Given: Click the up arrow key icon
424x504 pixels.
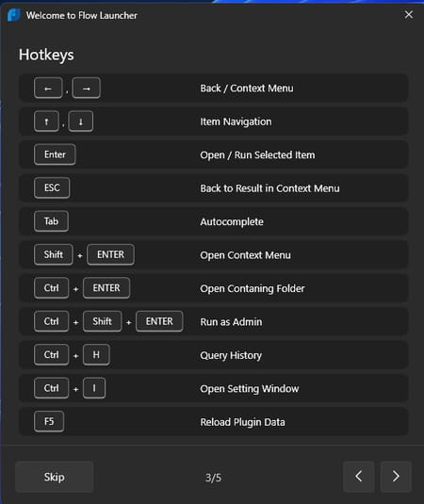Looking at the screenshot, I should pyautogui.click(x=46, y=122).
